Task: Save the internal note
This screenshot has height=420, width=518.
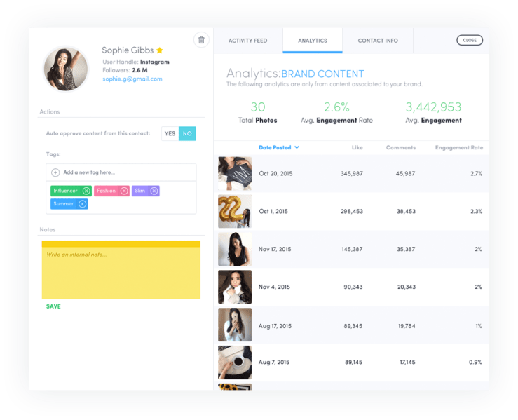Action: click(x=53, y=306)
